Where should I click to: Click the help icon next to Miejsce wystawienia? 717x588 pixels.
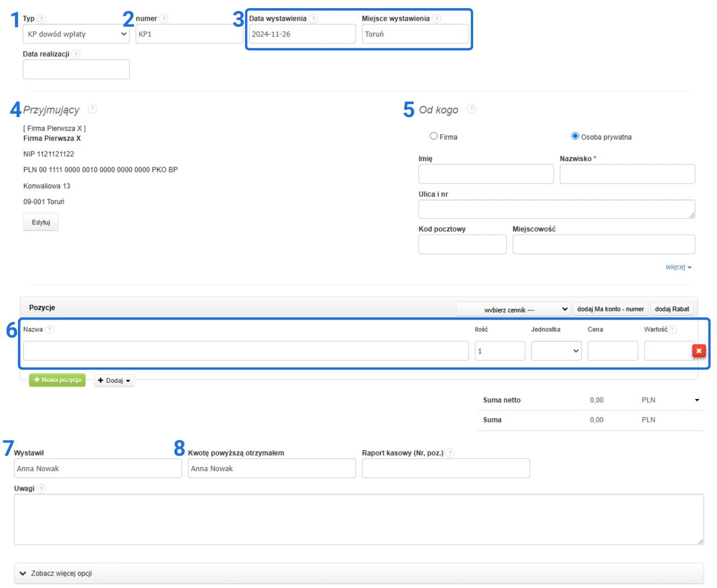pyautogui.click(x=437, y=19)
